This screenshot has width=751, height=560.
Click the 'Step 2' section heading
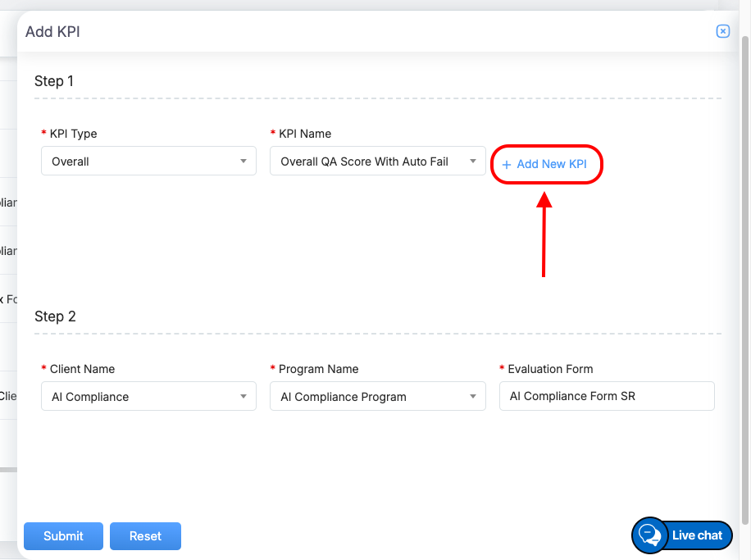[55, 316]
